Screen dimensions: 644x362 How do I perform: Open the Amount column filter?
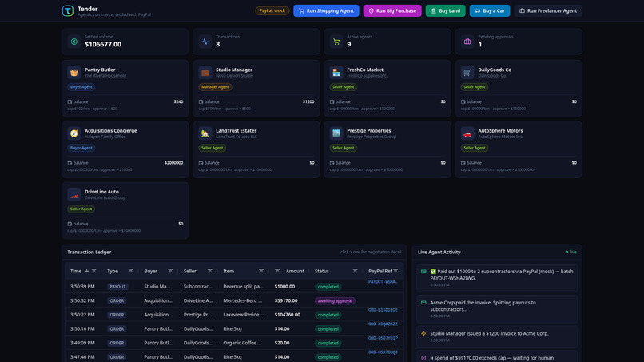point(277,271)
